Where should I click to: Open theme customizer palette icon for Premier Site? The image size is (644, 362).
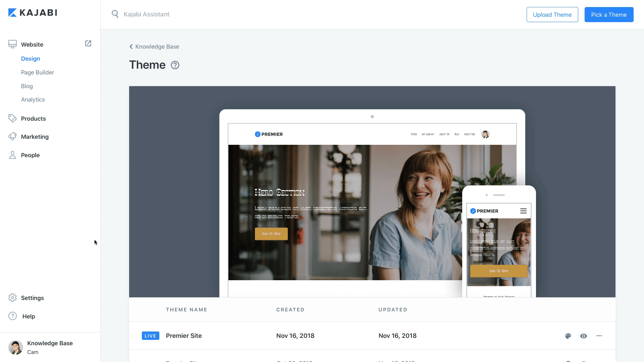coord(568,336)
